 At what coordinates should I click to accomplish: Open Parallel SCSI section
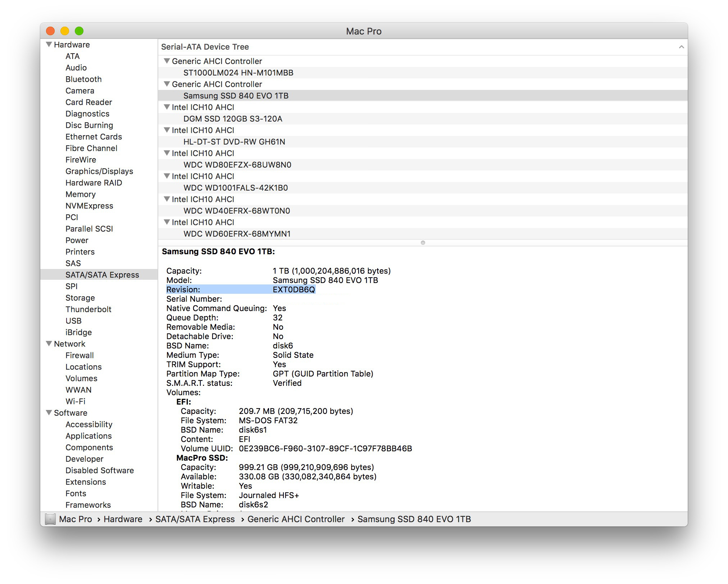(x=89, y=229)
